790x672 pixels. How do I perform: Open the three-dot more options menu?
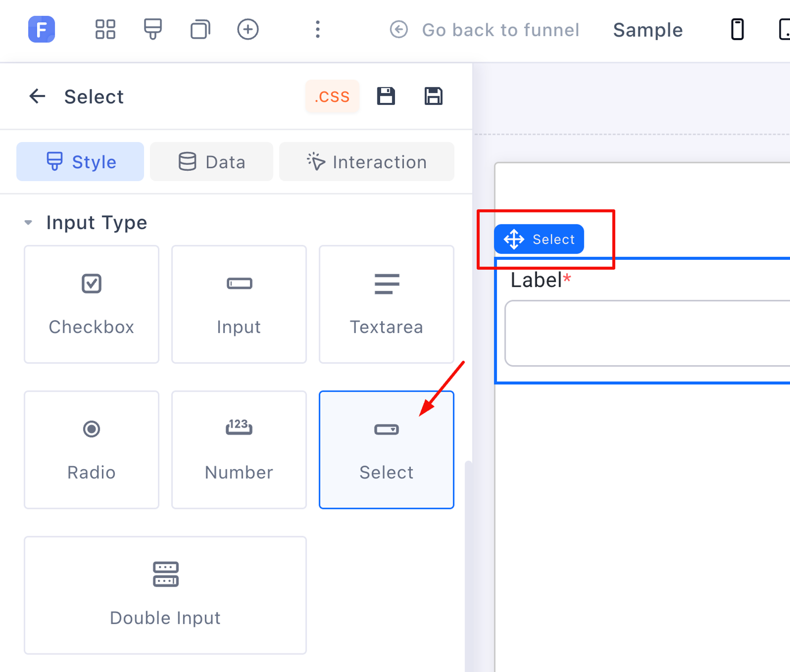point(317,29)
